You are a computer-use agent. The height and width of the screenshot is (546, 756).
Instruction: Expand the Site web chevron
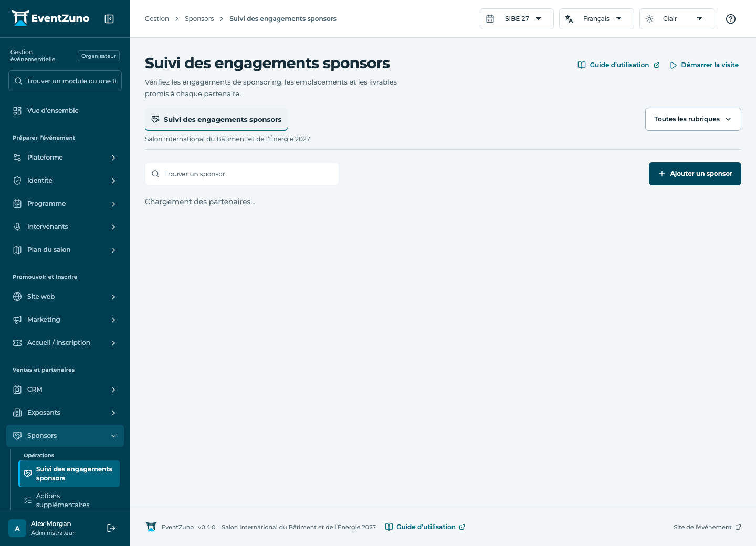[113, 297]
